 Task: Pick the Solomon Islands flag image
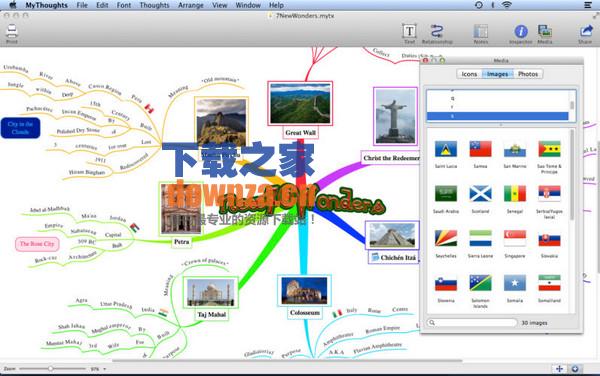pos(481,283)
